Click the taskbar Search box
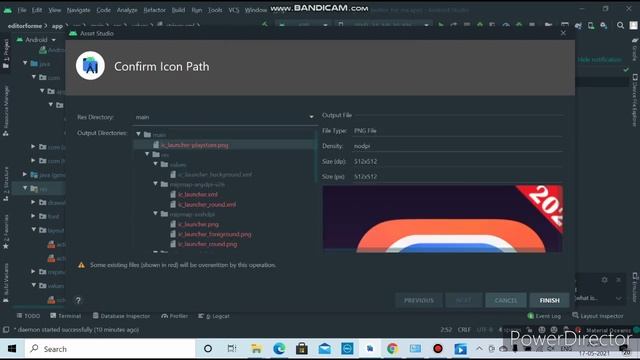Screen dimensions: 640x360 [110, 349]
